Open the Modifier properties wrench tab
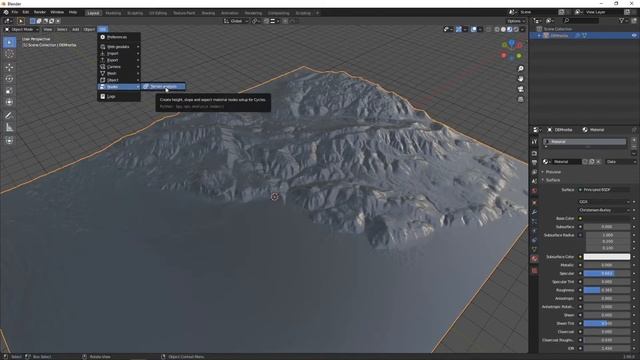The image size is (640, 360). click(x=534, y=212)
